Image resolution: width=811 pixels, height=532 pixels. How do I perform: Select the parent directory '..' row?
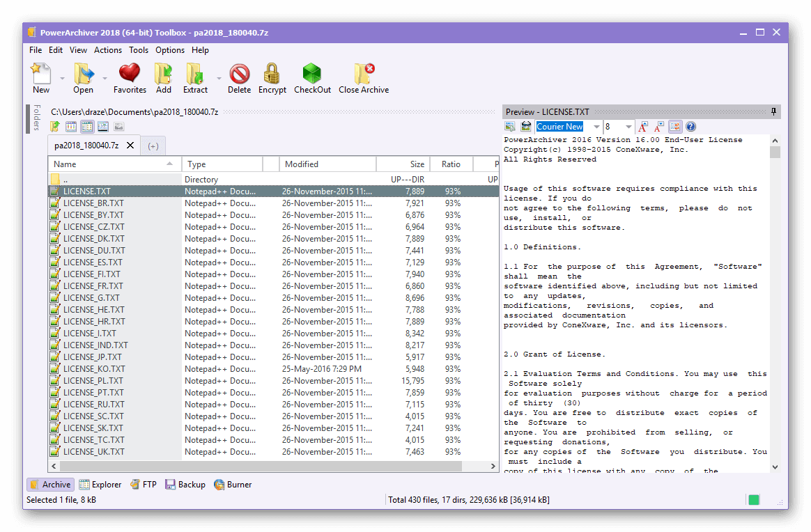click(274, 180)
